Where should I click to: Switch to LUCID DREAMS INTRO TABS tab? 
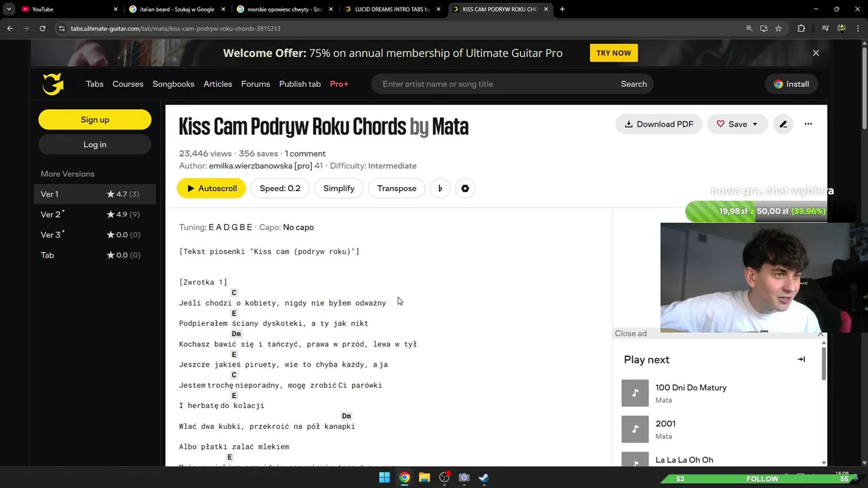tap(393, 9)
